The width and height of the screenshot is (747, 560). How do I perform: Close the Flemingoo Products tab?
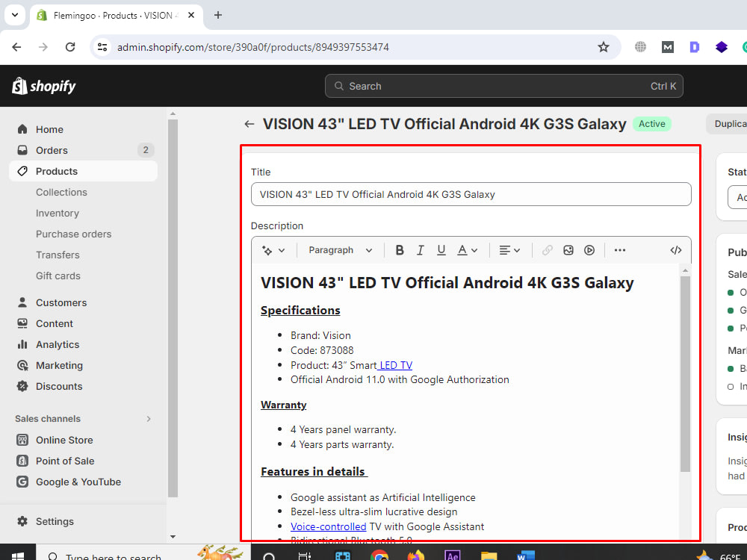[x=191, y=15]
